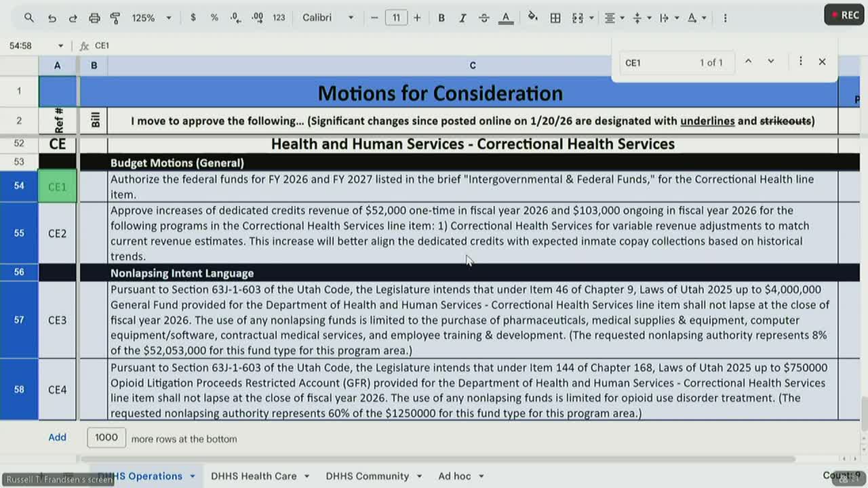Screen dimensions: 868x488
Task: Open the text color picker
Action: [506, 18]
